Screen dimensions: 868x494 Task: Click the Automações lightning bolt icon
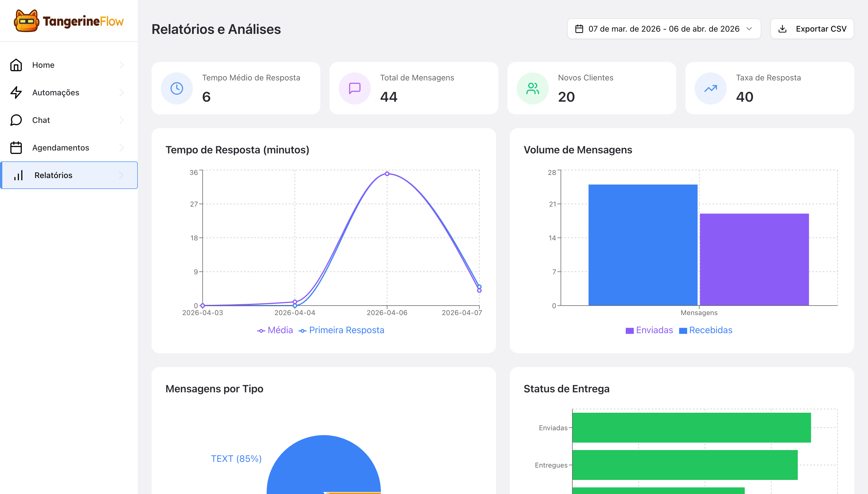pos(16,92)
